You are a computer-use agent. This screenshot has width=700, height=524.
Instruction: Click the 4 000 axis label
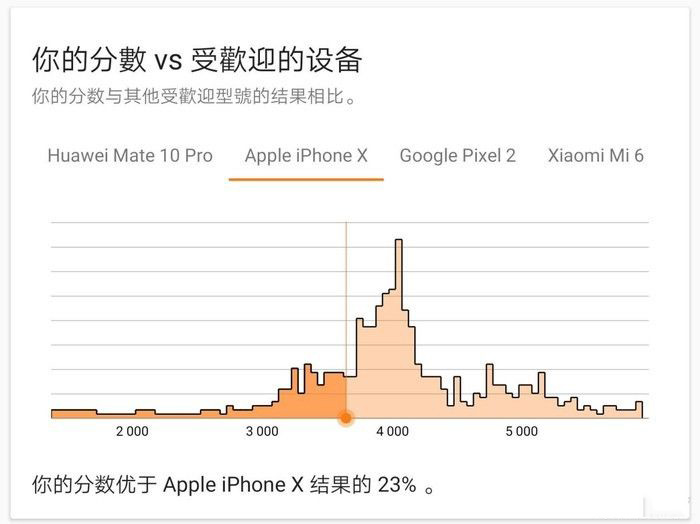[x=392, y=432]
